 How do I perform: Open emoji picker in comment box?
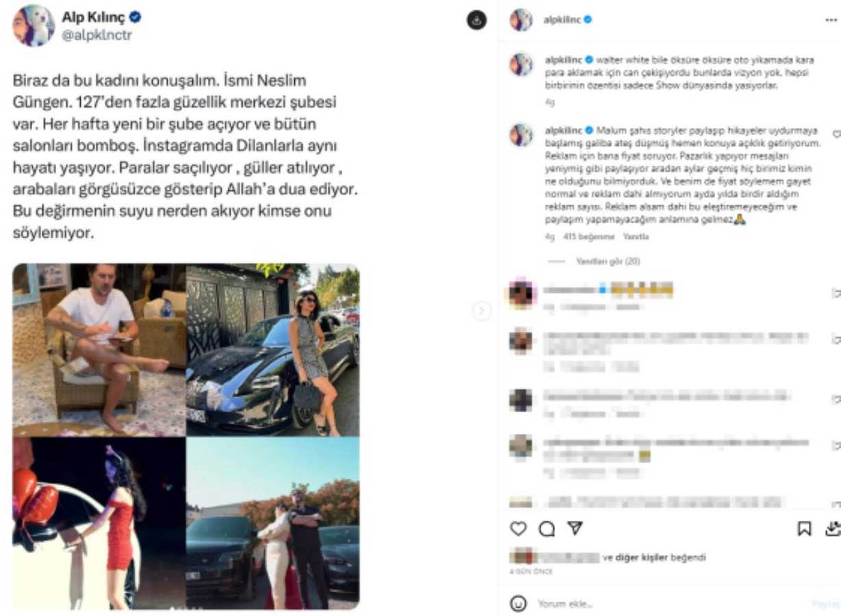519,604
